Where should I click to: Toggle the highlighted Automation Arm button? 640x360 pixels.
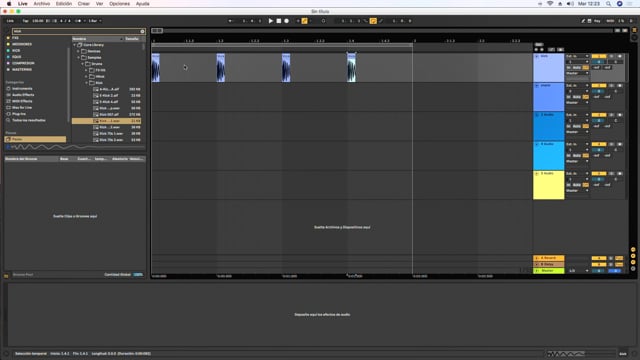(304, 21)
